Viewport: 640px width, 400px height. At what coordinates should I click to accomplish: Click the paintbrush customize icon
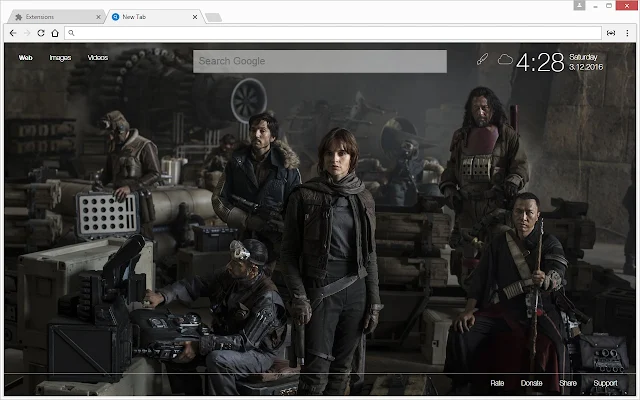click(x=482, y=59)
